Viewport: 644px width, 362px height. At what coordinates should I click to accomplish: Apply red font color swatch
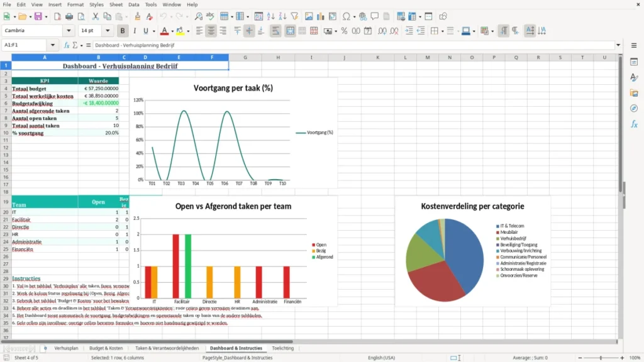pyautogui.click(x=164, y=31)
